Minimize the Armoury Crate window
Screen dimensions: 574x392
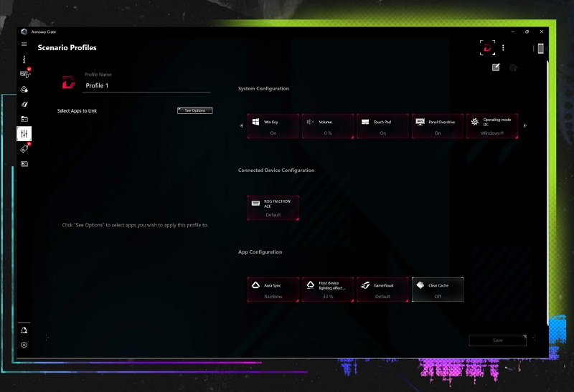[513, 32]
